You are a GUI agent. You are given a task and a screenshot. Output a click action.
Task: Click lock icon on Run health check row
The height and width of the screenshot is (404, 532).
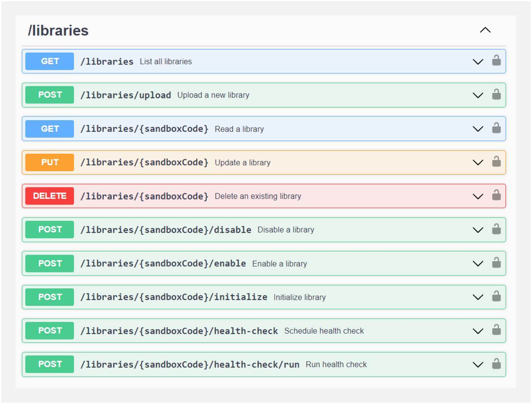[496, 364]
